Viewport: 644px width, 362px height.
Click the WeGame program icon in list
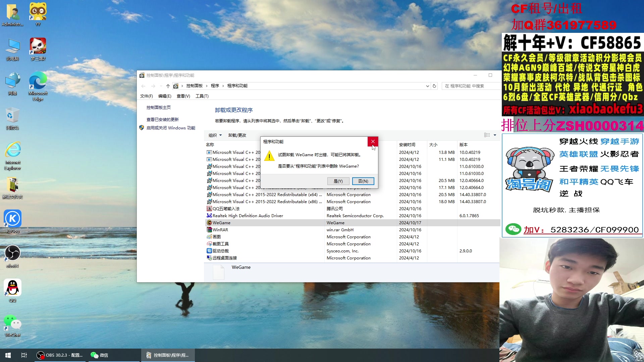[x=209, y=223]
